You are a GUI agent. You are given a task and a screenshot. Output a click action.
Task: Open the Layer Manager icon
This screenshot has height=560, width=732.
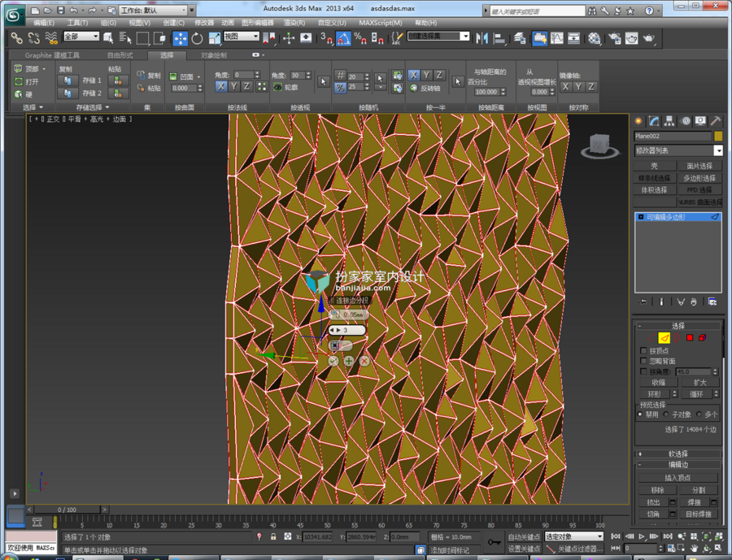pos(520,38)
